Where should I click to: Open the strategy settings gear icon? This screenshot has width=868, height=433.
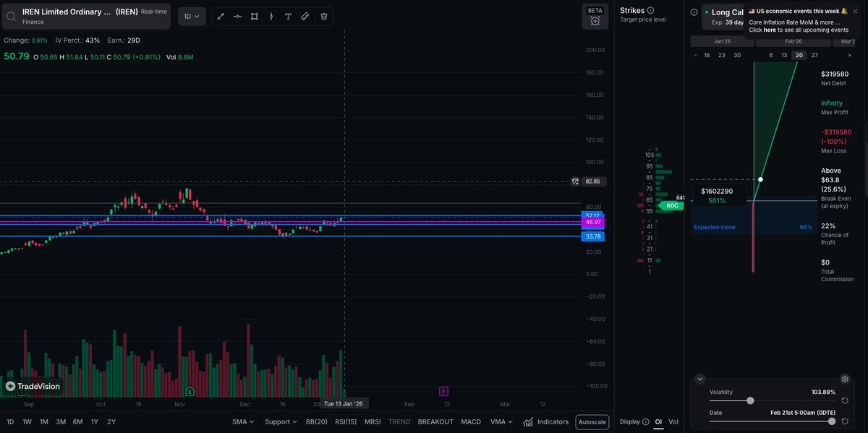click(x=844, y=379)
